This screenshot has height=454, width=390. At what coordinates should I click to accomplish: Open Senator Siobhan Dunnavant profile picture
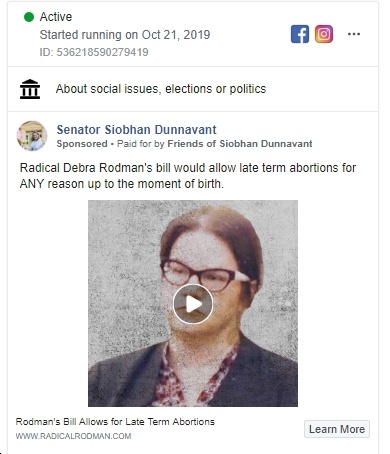(x=32, y=136)
